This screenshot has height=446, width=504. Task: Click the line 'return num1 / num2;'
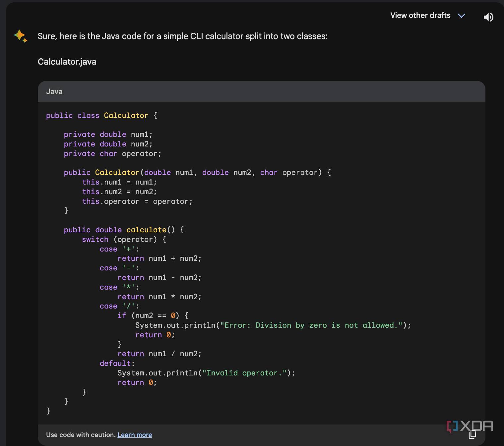[x=159, y=354]
